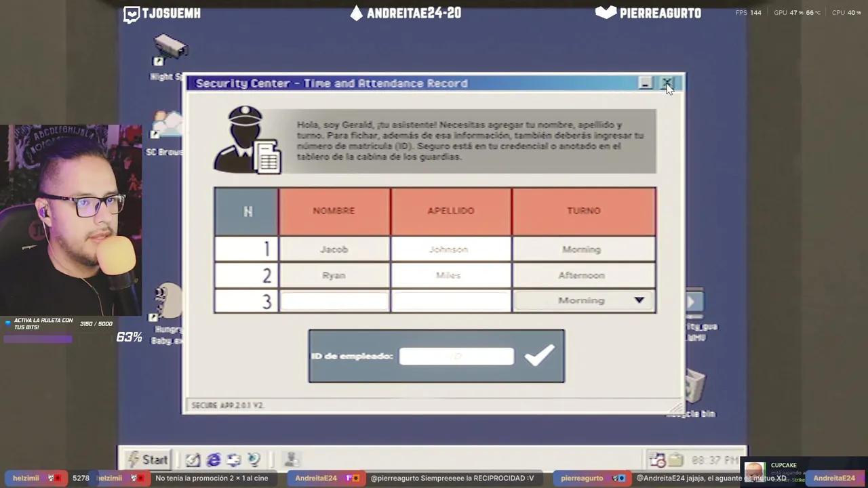Click the row 3 Apellido input field
This screenshot has height=488, width=868.
point(451,301)
